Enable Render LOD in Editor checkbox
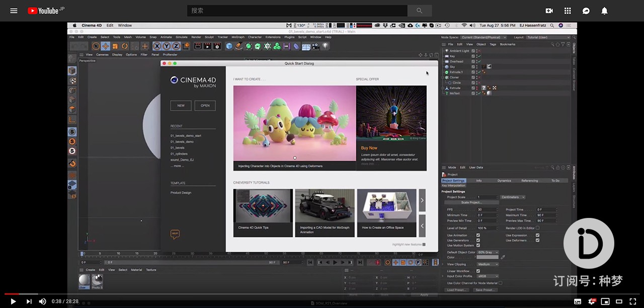Screen dimensions: 644x308 point(537,227)
